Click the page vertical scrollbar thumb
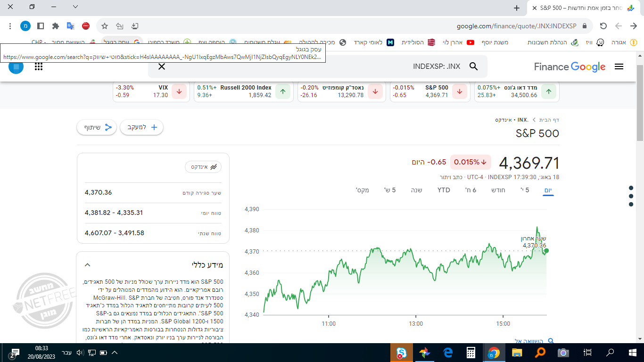The height and width of the screenshot is (362, 644). 640,103
